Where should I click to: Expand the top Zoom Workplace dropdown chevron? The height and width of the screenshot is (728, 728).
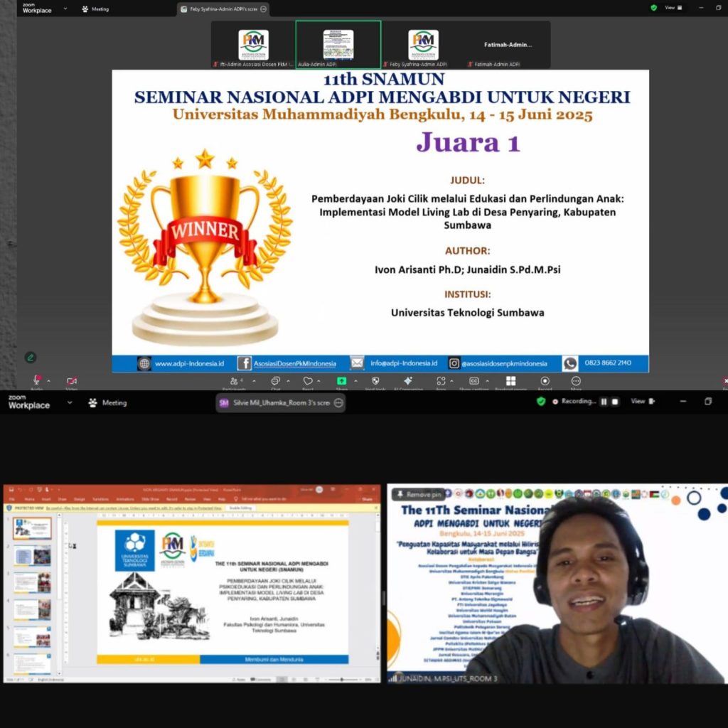[x=65, y=9]
